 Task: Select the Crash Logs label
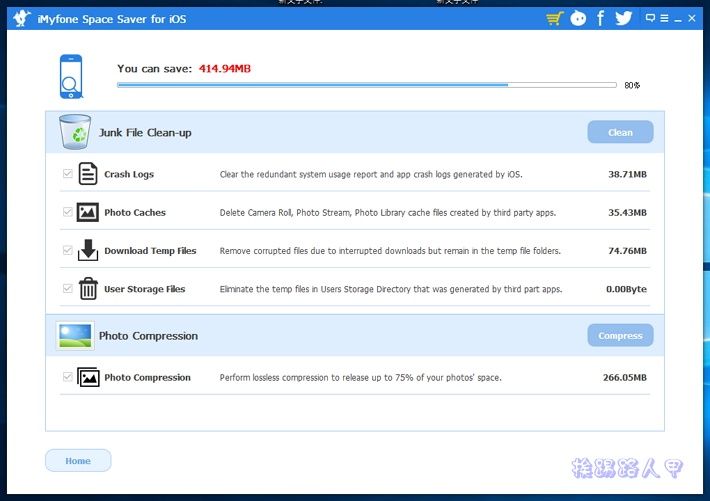point(129,174)
